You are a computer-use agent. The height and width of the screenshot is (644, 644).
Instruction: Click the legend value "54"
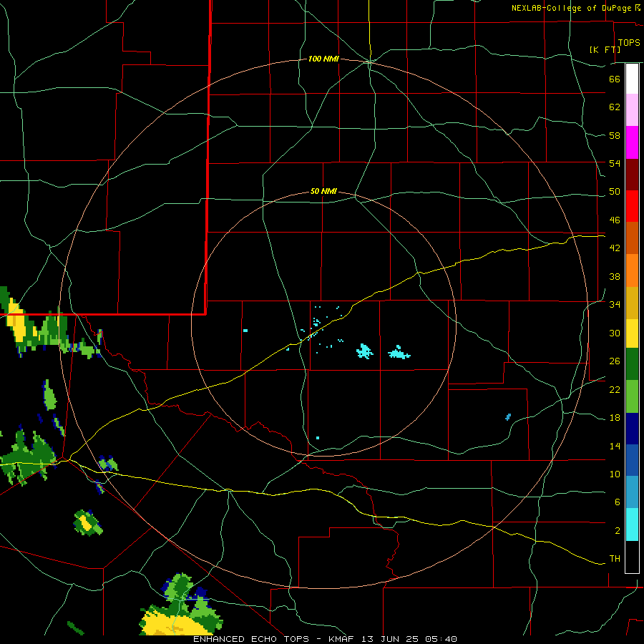[x=615, y=163]
